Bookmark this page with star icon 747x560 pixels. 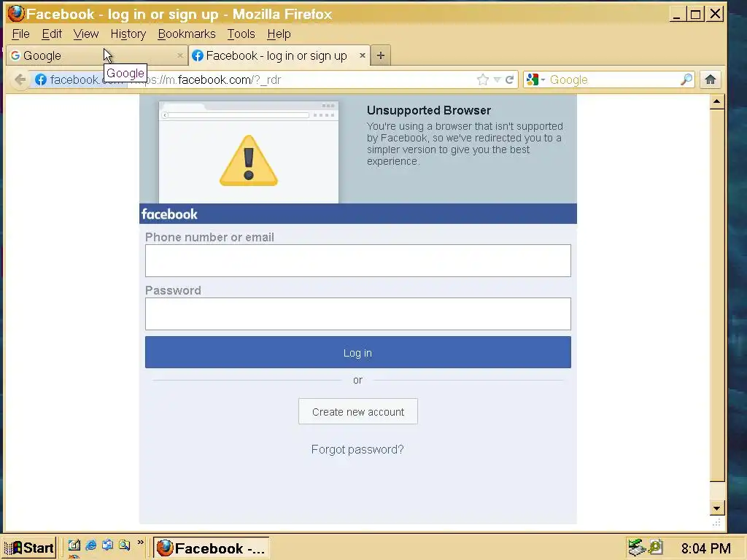click(x=483, y=79)
